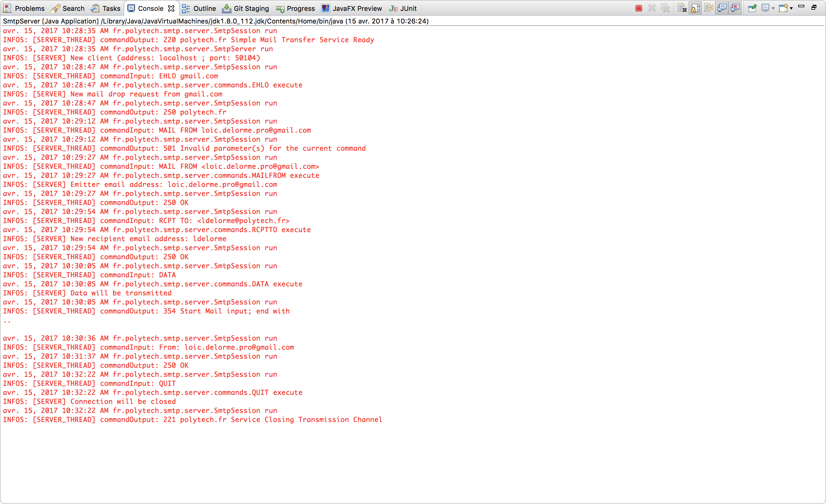Screen dimensions: 826x504
Task: Click the Open Console icon
Action: (x=783, y=8)
